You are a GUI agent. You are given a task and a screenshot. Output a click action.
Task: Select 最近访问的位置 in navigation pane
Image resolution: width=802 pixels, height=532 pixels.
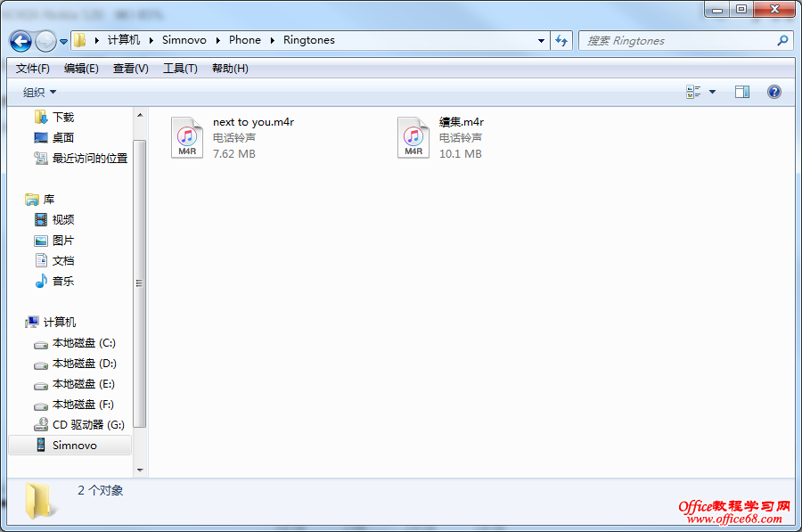point(90,159)
